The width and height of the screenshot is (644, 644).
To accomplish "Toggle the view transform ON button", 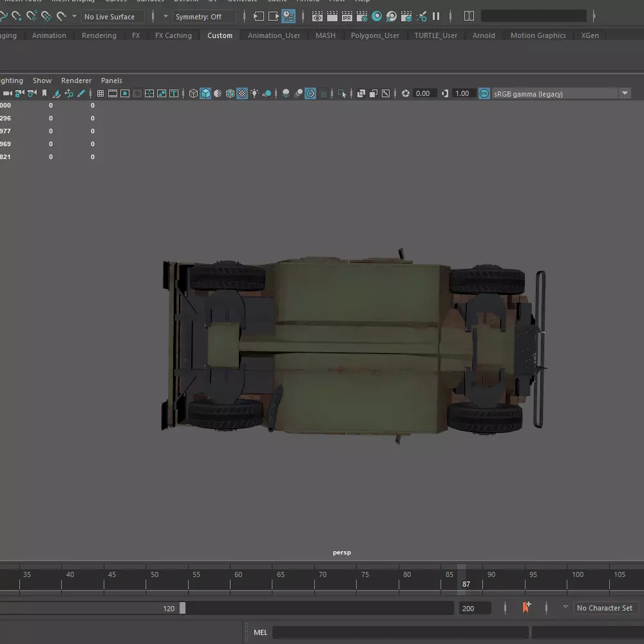I will click(x=484, y=93).
